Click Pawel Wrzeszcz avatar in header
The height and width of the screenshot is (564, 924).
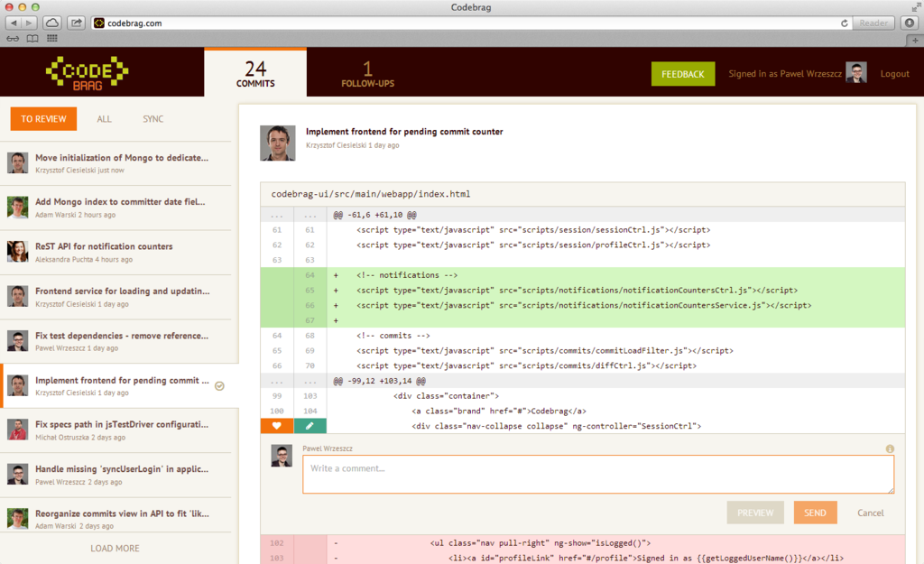tap(855, 72)
